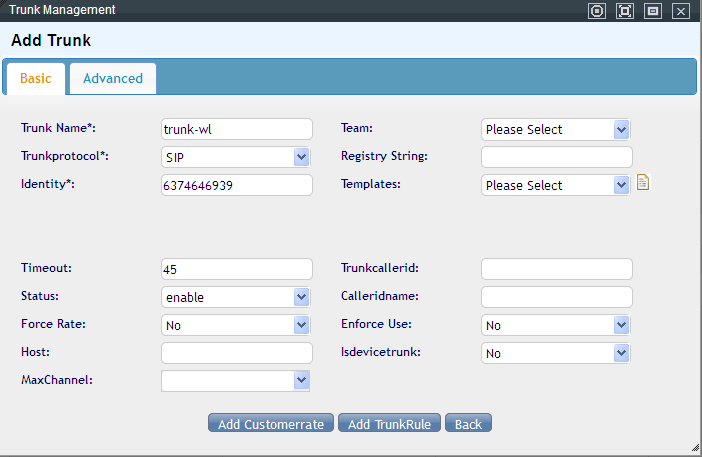This screenshot has height=457, width=702.
Task: Click into the Host input field
Action: (x=237, y=353)
